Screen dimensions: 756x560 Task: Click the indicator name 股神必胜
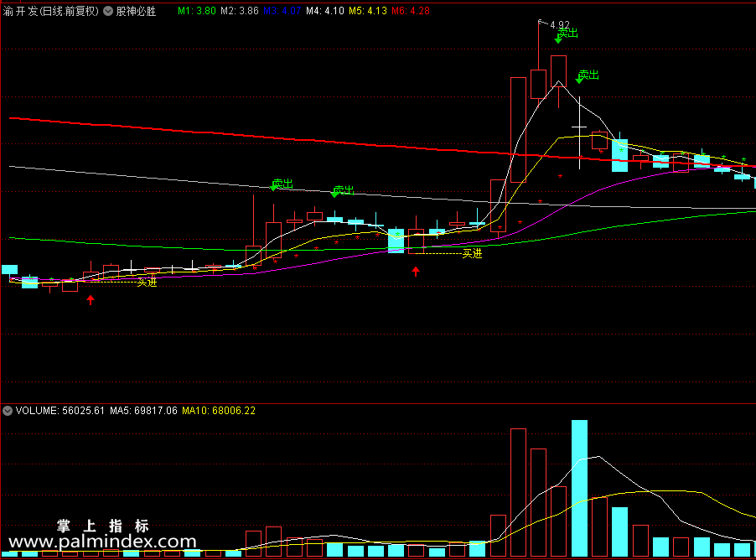click(x=136, y=11)
